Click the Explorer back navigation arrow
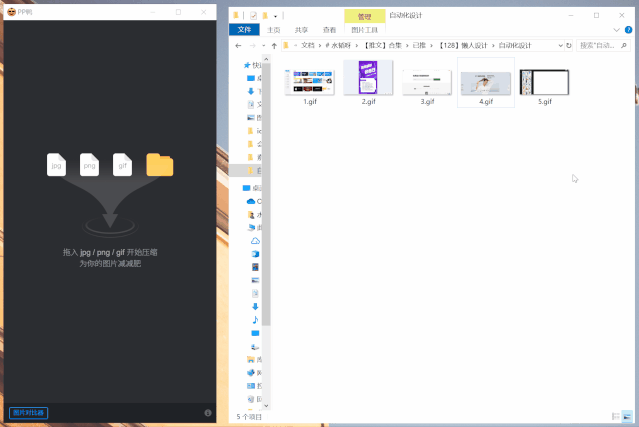 click(x=238, y=46)
